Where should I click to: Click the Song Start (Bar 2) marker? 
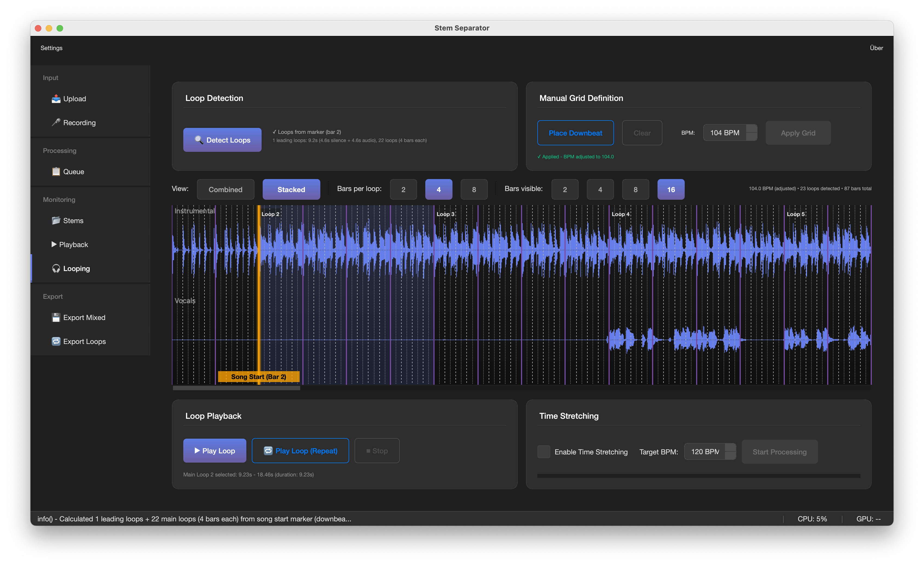coord(258,376)
